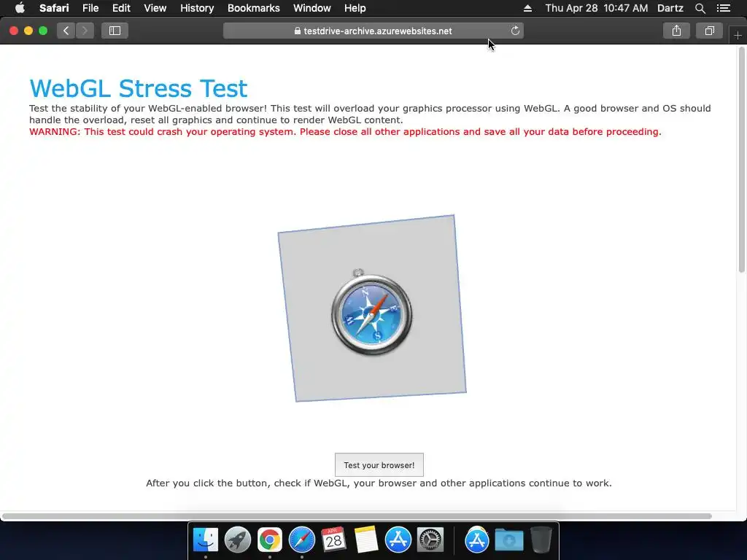The width and height of the screenshot is (747, 560).
Task: Open the Trash from the Dock
Action: [x=541, y=540]
